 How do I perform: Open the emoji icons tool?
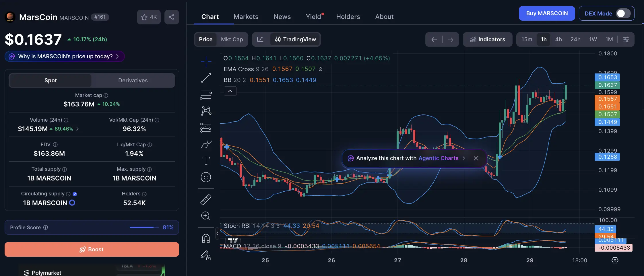(x=206, y=177)
